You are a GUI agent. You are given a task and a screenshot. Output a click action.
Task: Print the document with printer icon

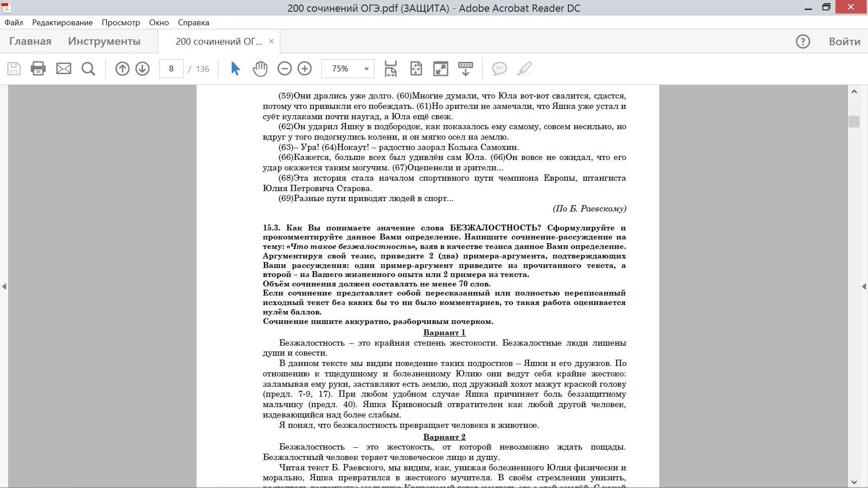[x=38, y=69]
